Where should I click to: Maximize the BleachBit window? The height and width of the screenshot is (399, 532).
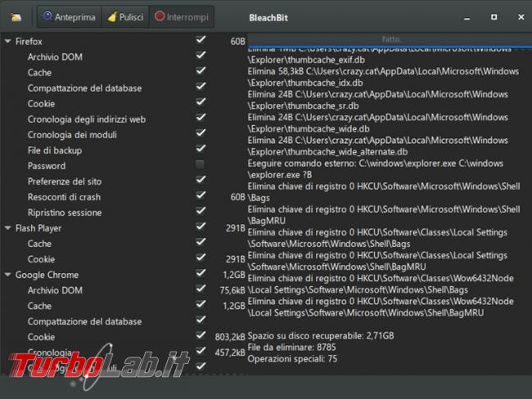click(494, 17)
